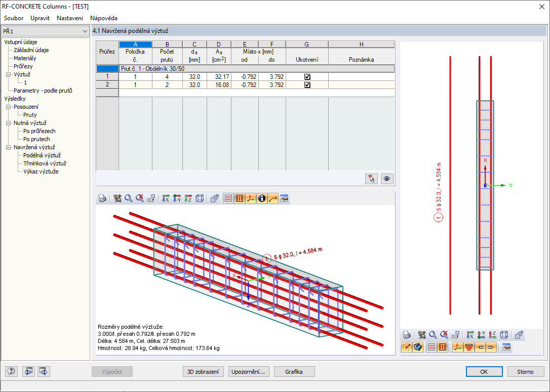Open Základní údaje in navigator

click(31, 50)
